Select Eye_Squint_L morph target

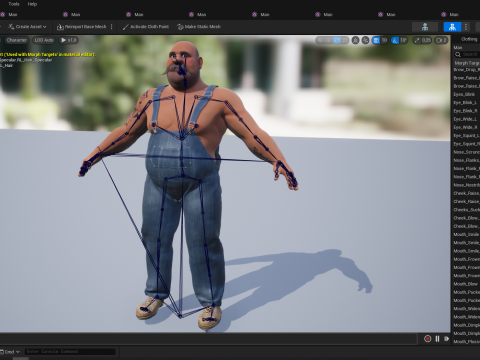[x=466, y=136]
